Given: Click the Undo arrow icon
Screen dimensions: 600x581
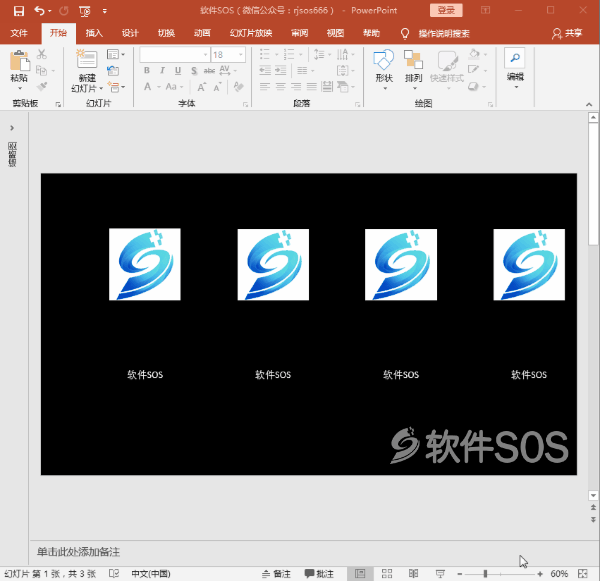Looking at the screenshot, I should [x=39, y=11].
